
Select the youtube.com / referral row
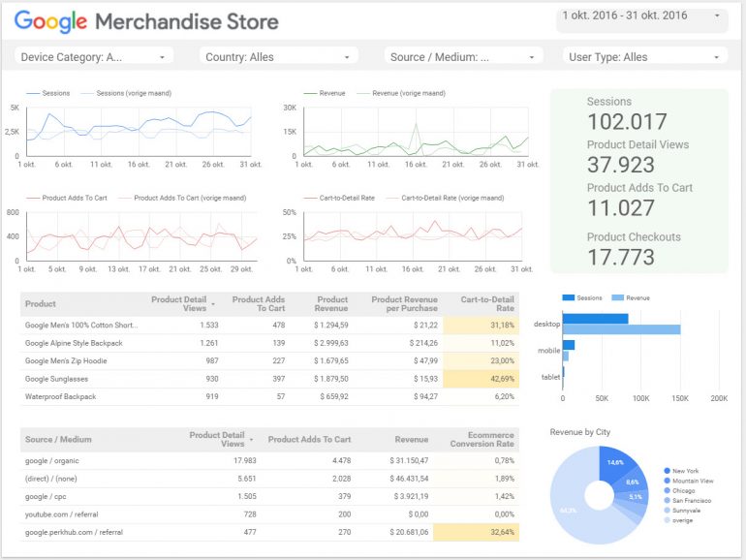(269, 514)
